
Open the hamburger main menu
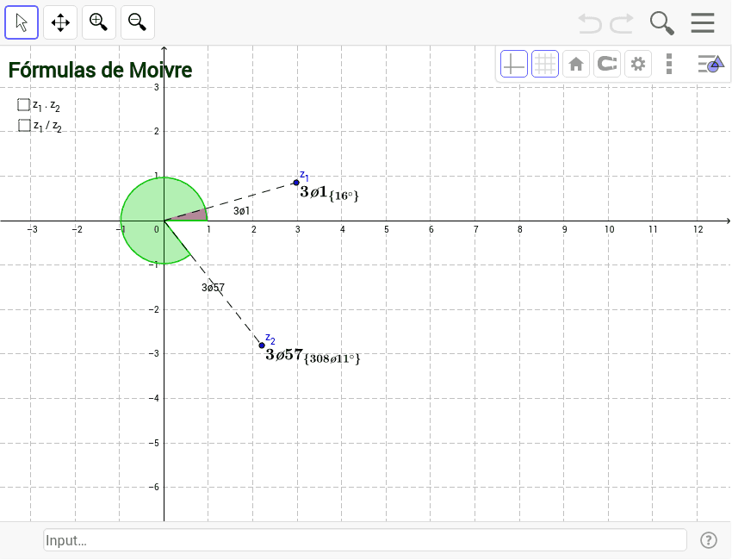click(x=703, y=22)
